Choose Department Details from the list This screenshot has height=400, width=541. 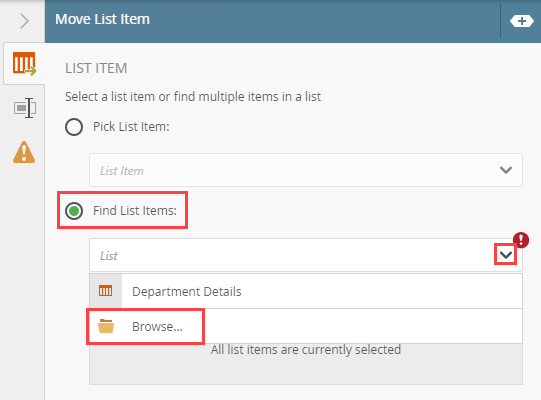[306, 291]
